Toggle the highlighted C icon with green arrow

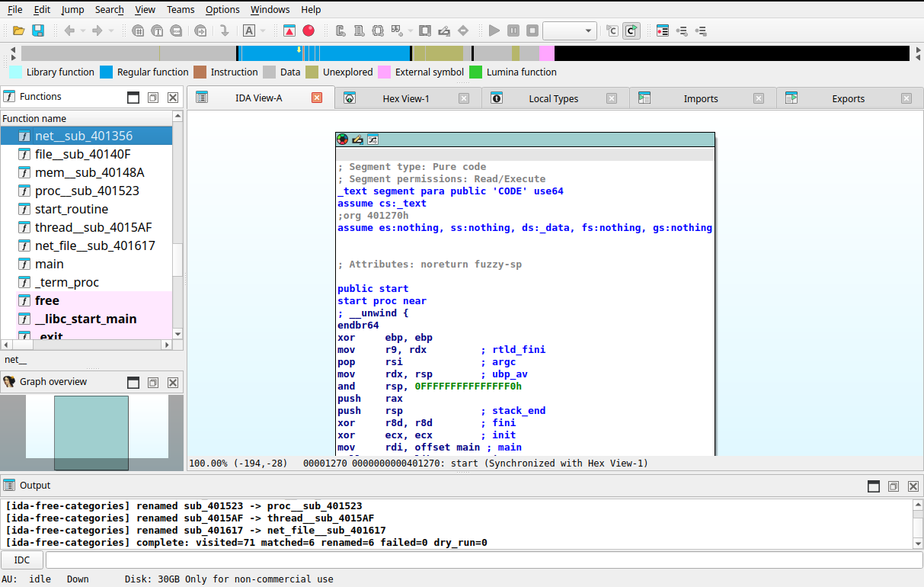coord(631,30)
